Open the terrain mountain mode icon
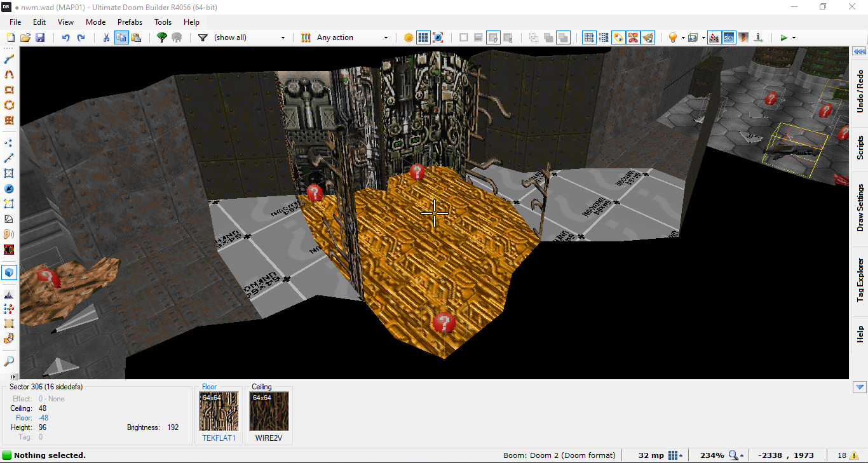 pyautogui.click(x=9, y=294)
